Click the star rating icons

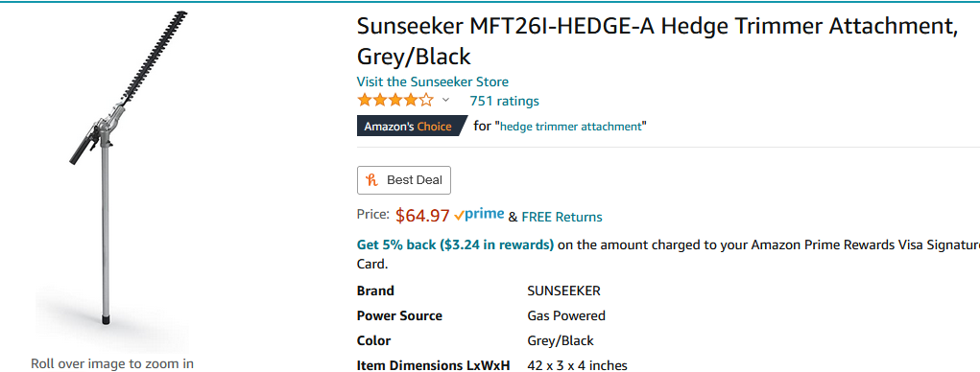click(395, 101)
